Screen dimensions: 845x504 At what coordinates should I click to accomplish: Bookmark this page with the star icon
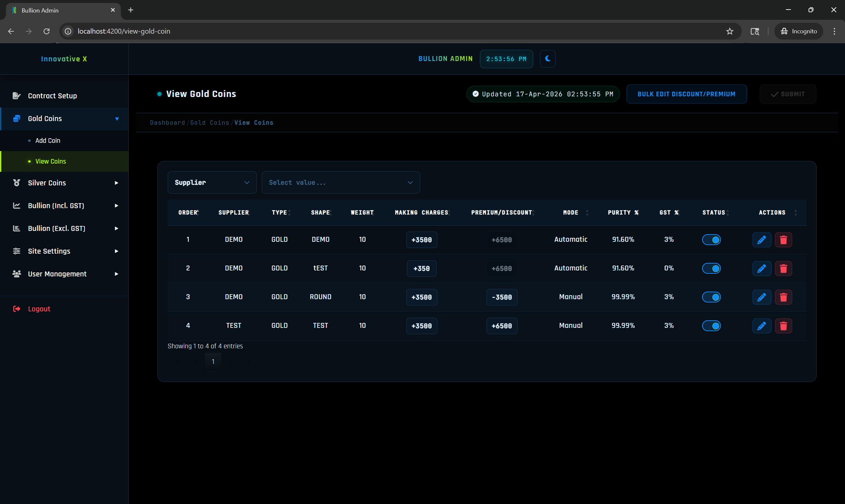729,31
